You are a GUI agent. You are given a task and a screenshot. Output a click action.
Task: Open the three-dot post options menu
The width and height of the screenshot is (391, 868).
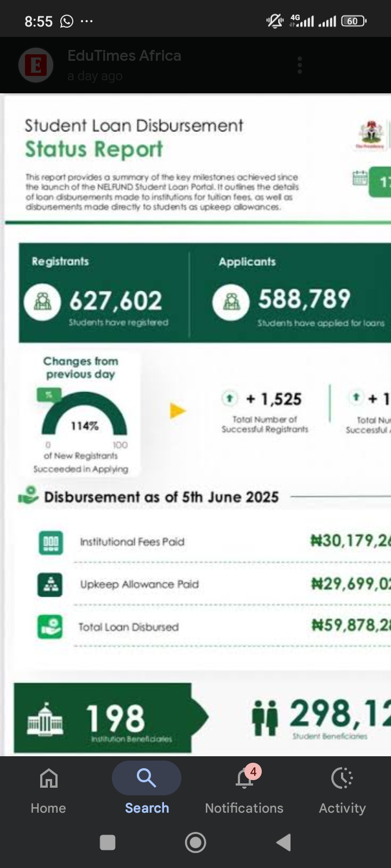tap(299, 66)
